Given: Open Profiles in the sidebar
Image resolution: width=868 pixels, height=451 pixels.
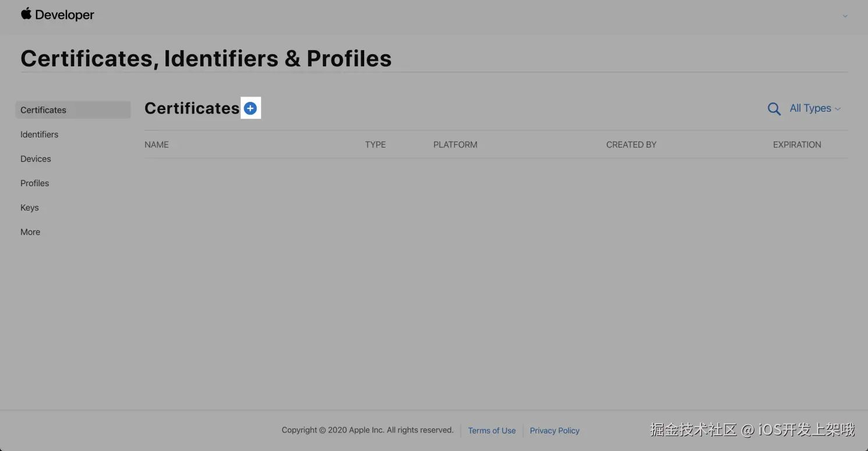Looking at the screenshot, I should point(34,183).
